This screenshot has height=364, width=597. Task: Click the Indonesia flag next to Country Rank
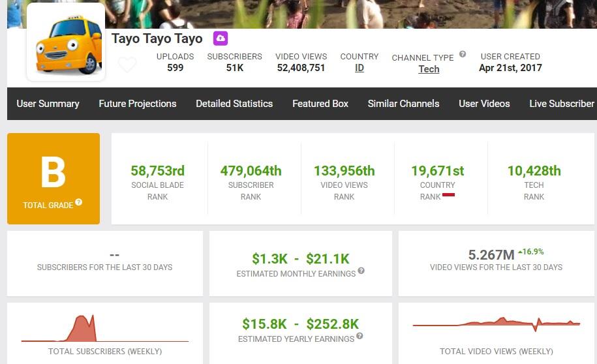(448, 195)
